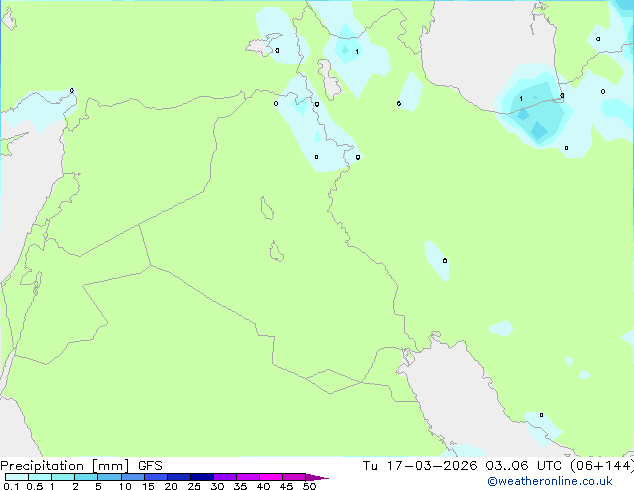Click the 5 to 10 mm legend swatch
Image resolution: width=634 pixels, height=490 pixels.
(109, 477)
